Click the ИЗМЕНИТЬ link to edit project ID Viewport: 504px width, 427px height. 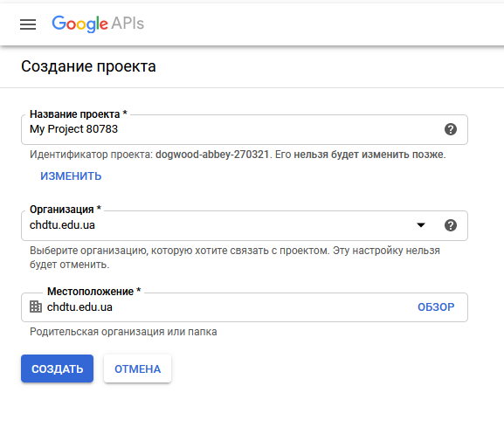point(71,176)
